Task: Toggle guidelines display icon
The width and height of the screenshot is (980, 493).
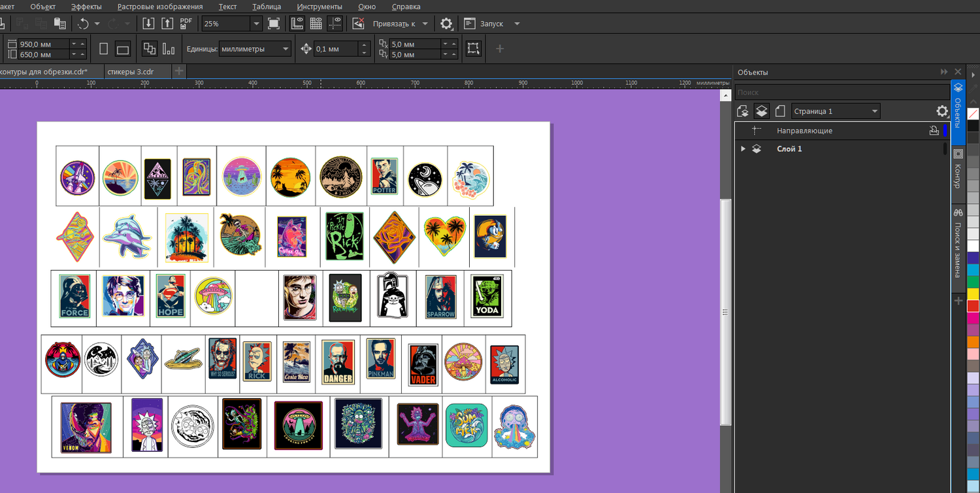Action: pos(335,24)
